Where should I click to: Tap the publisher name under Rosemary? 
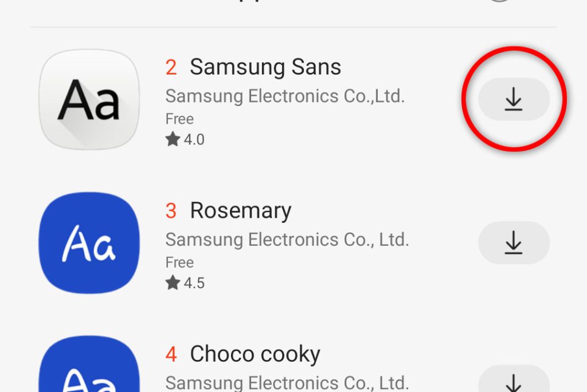pos(287,240)
